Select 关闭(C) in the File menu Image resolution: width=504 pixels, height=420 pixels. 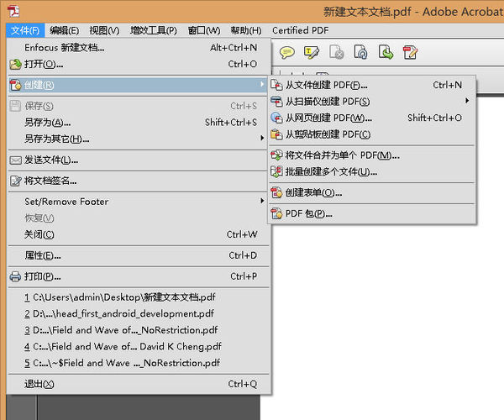(x=139, y=234)
